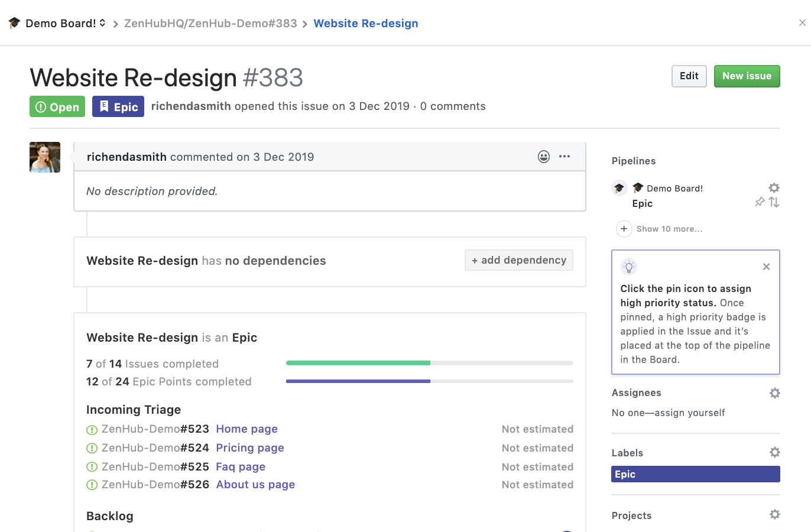Click the graduation cap icon beside Demo Board
This screenshot has height=532, width=811.
click(x=14, y=23)
